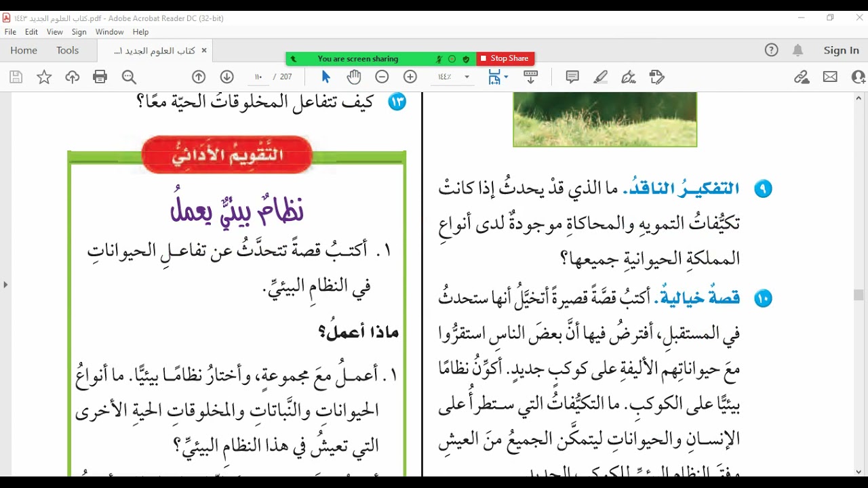Close the open PDF document tab
The image size is (868, 488).
click(203, 50)
